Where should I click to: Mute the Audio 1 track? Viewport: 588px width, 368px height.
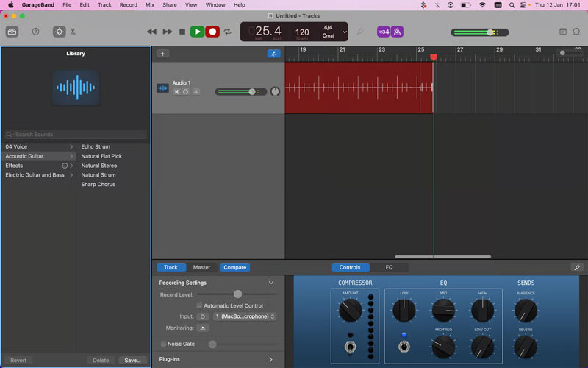tap(176, 91)
